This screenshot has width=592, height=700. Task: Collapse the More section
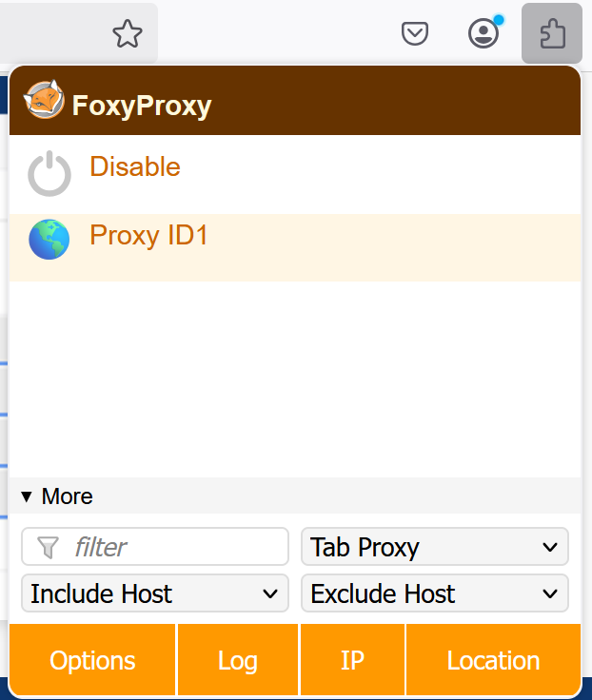[57, 496]
